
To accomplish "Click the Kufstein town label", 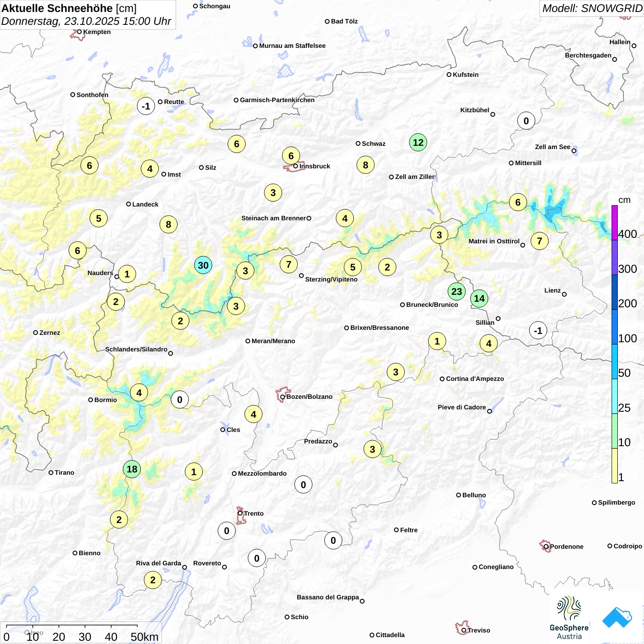I will click(x=466, y=75).
